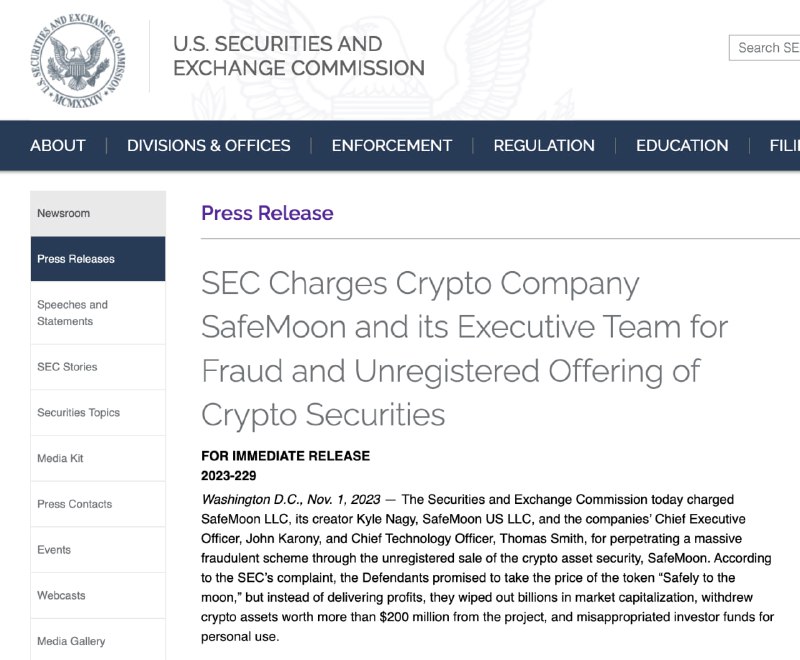
Task: Open the Media Kit page
Action: click(98, 458)
